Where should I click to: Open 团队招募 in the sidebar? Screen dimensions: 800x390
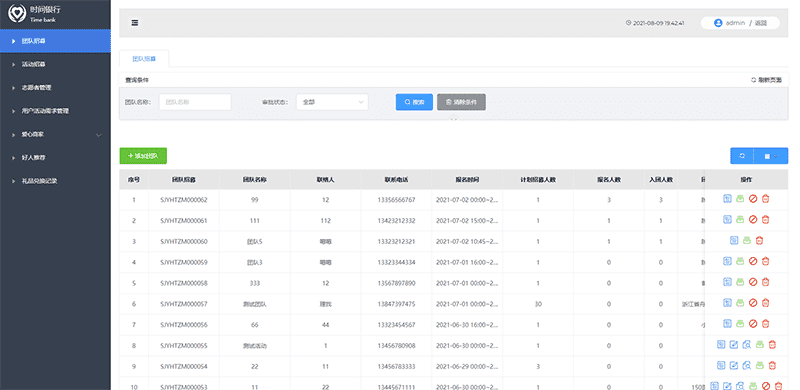(55, 41)
